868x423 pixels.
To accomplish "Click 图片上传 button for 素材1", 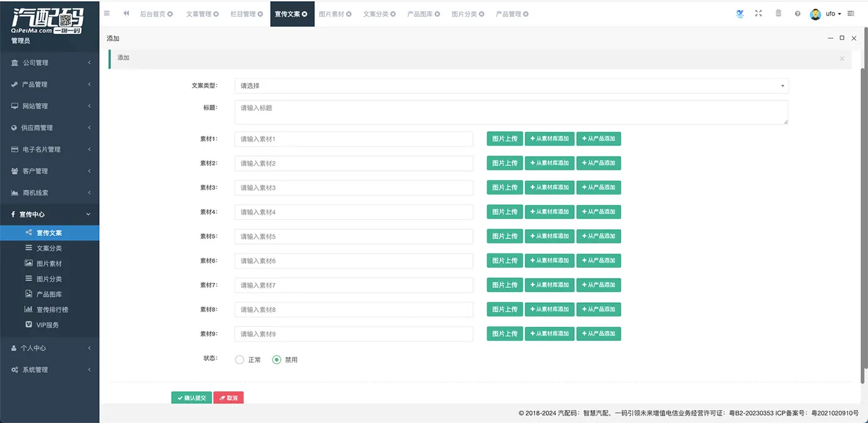I will [505, 139].
